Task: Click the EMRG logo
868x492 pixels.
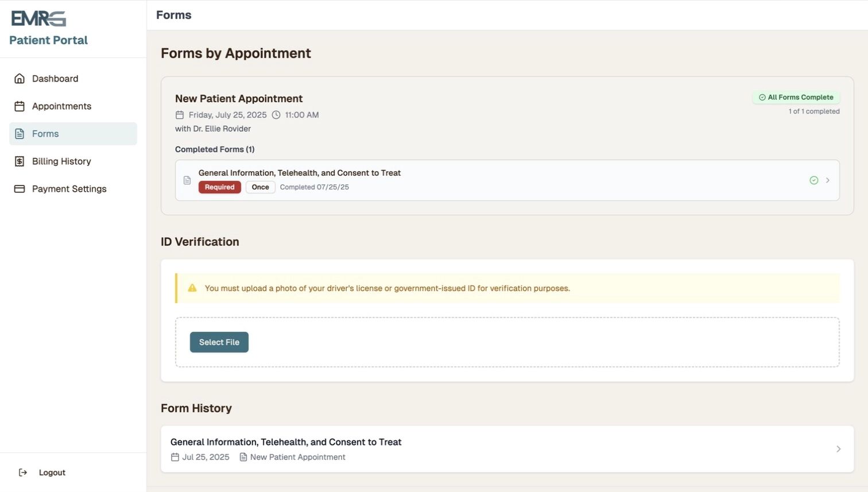Action: (38, 19)
